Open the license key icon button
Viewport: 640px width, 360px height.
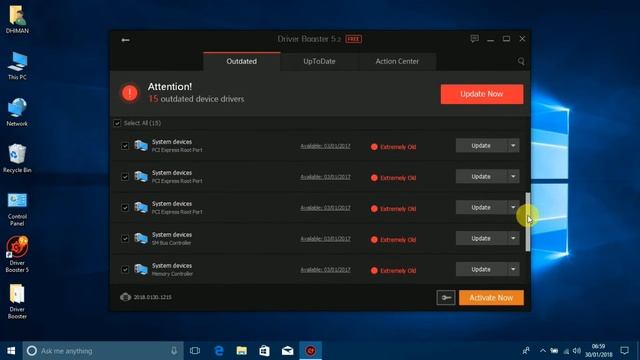point(446,298)
